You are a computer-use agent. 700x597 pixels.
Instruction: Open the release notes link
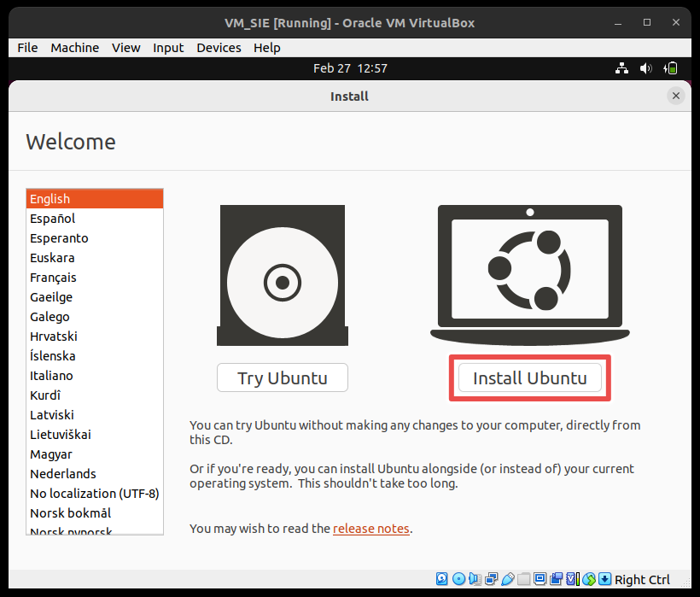point(371,528)
